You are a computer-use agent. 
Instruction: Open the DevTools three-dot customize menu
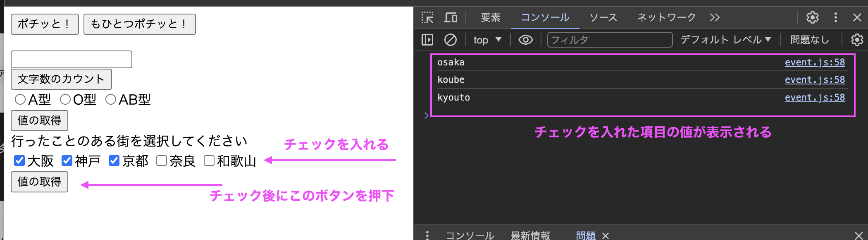(835, 17)
